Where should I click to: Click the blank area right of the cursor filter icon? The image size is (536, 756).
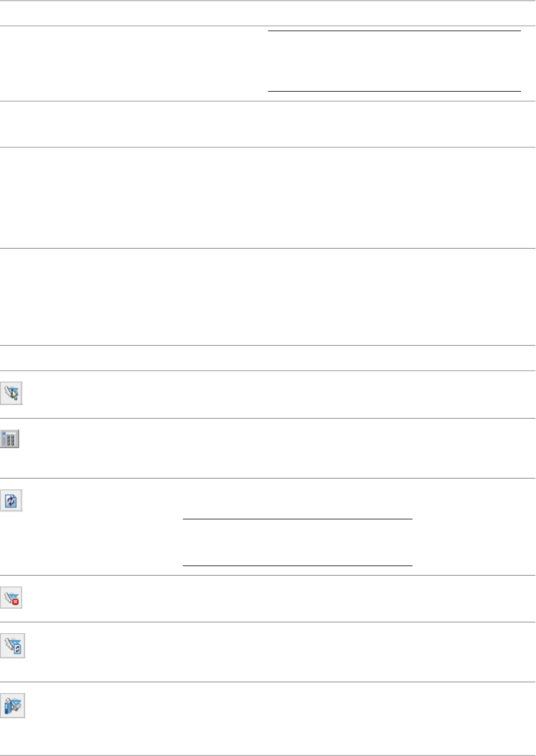click(270, 394)
